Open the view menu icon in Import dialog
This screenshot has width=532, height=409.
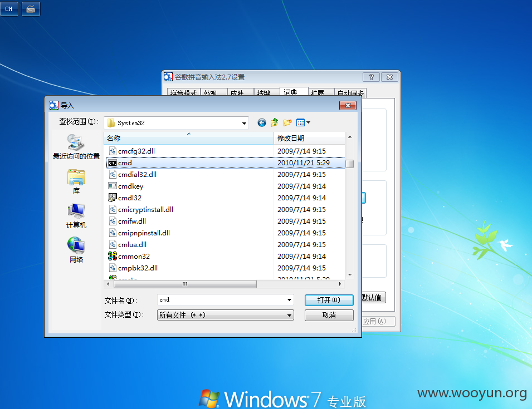[300, 122]
